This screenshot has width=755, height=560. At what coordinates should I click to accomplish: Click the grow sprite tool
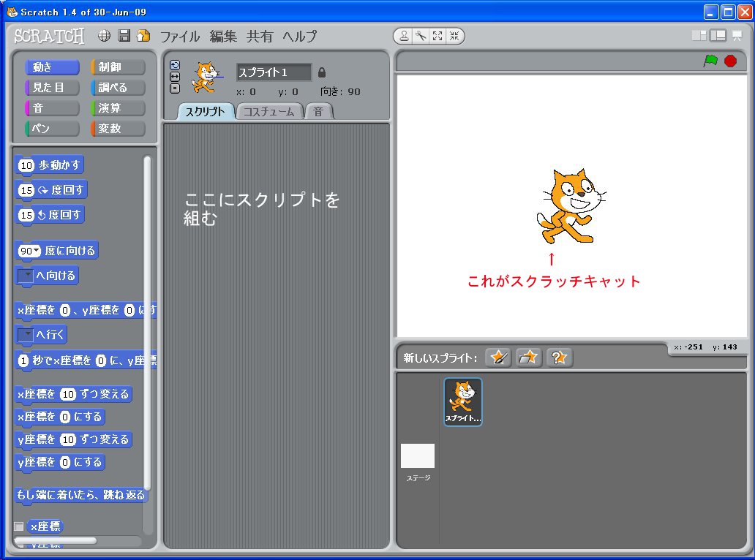tap(438, 35)
